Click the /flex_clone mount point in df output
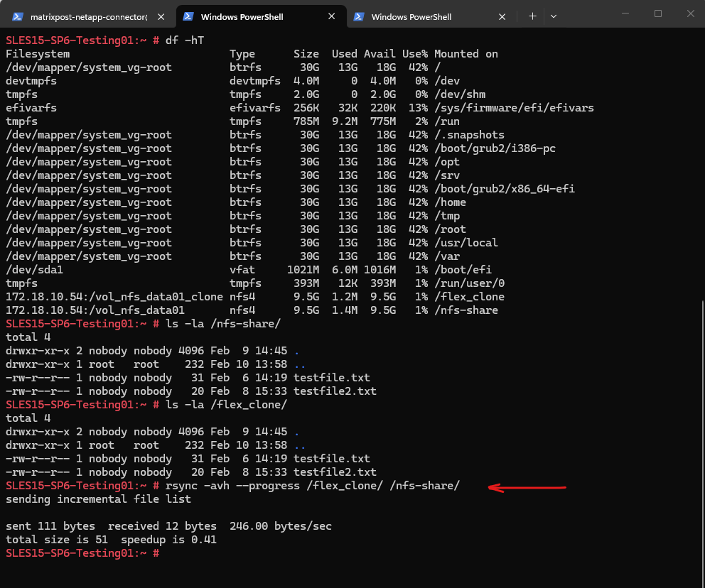 coord(469,297)
